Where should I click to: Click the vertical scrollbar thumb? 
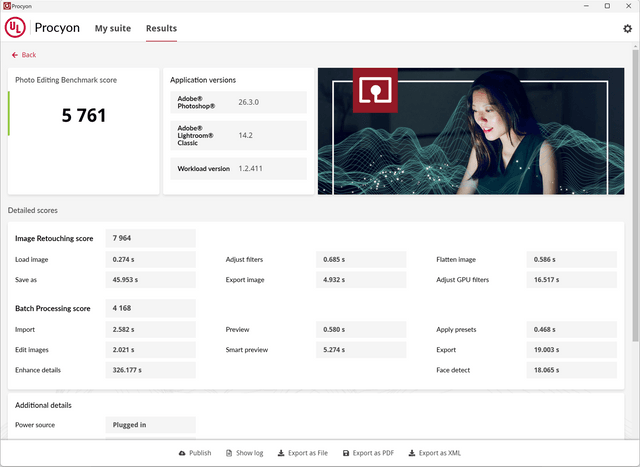(x=635, y=196)
